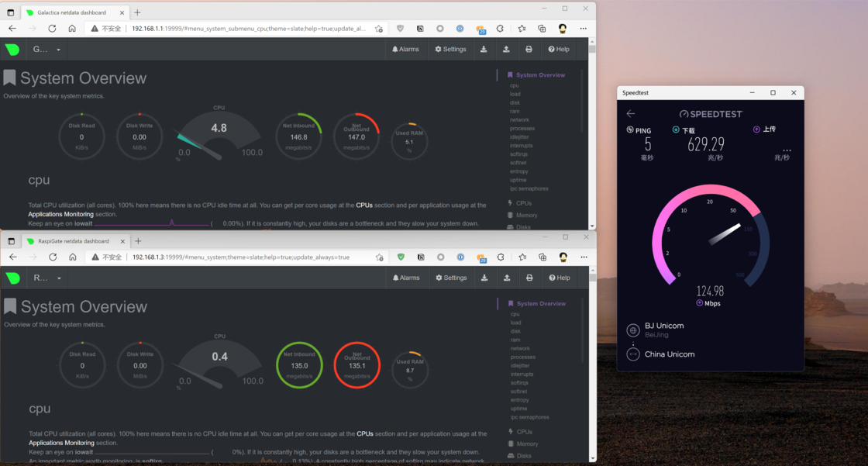Click the netdata logo in Galactica dashboard
868x466 pixels.
[x=12, y=50]
